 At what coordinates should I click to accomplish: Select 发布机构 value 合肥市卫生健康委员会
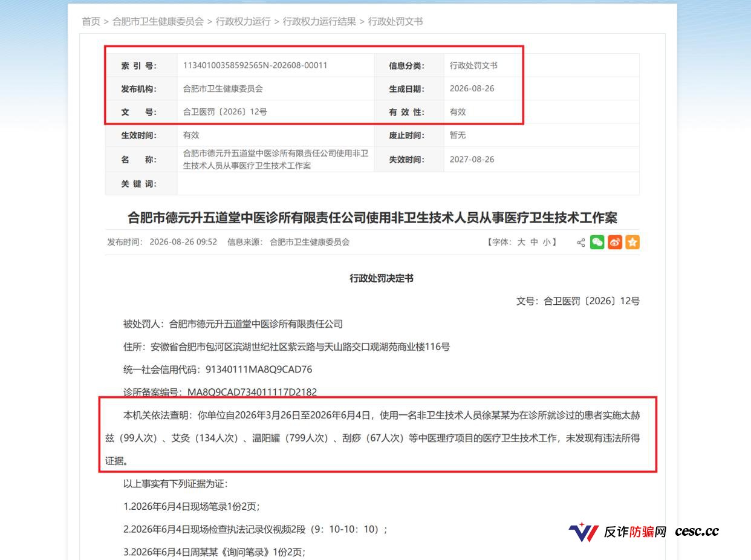point(223,88)
